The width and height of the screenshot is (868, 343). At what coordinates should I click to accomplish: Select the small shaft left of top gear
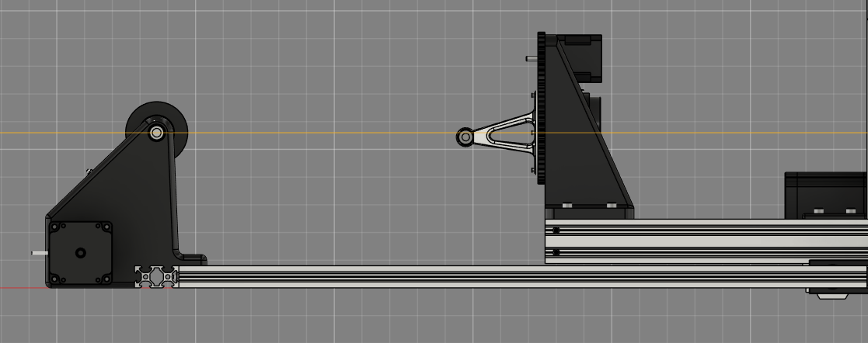531,57
